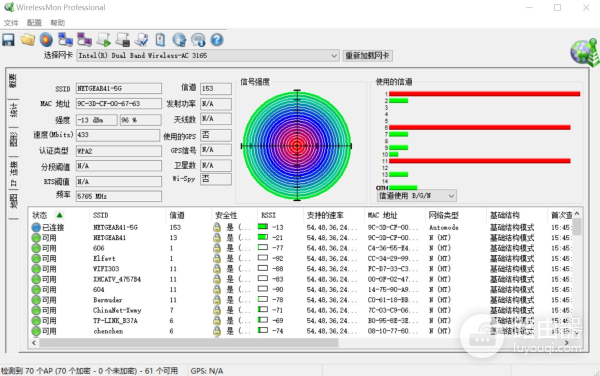Viewport: 600px width, 376px height.
Task: Switch to the 地图 vertical tab
Action: pyautogui.click(x=13, y=201)
